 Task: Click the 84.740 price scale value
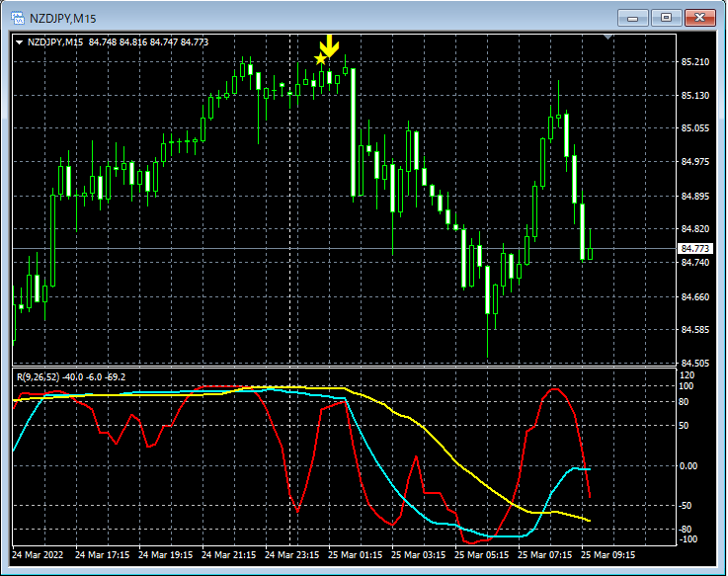click(x=695, y=263)
